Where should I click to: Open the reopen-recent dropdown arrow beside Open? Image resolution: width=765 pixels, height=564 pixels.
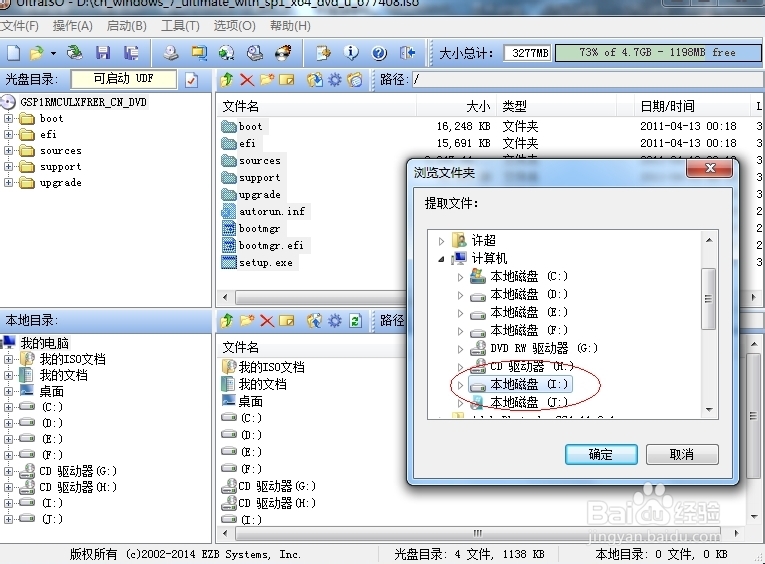53,53
